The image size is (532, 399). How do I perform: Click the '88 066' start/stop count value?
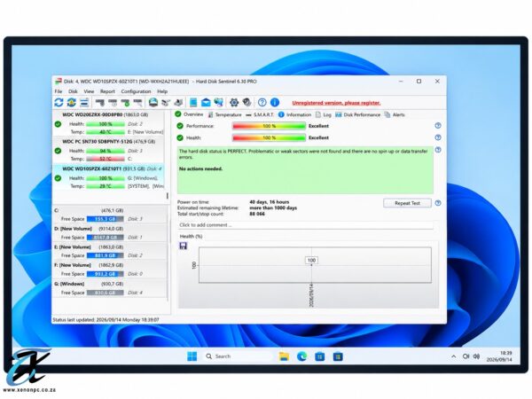(x=257, y=214)
